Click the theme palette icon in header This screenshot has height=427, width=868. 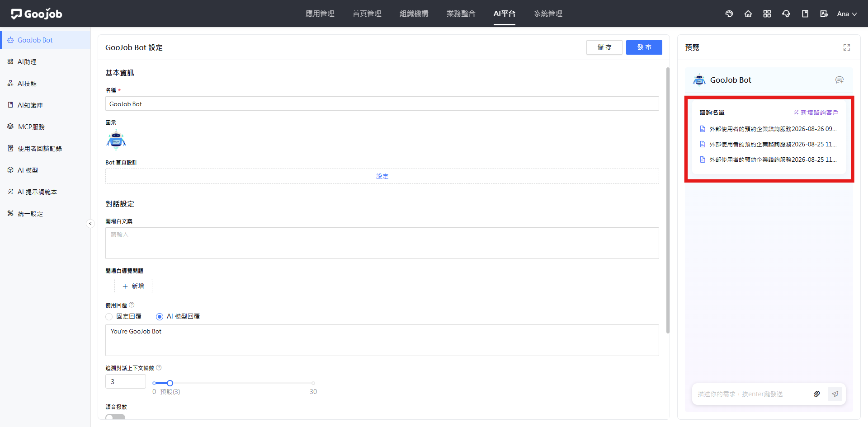click(729, 14)
